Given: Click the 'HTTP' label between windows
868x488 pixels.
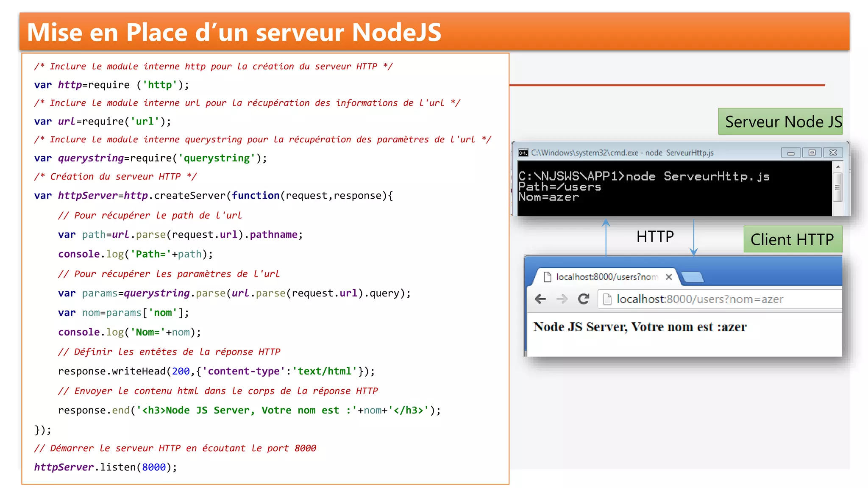Looking at the screenshot, I should point(655,236).
